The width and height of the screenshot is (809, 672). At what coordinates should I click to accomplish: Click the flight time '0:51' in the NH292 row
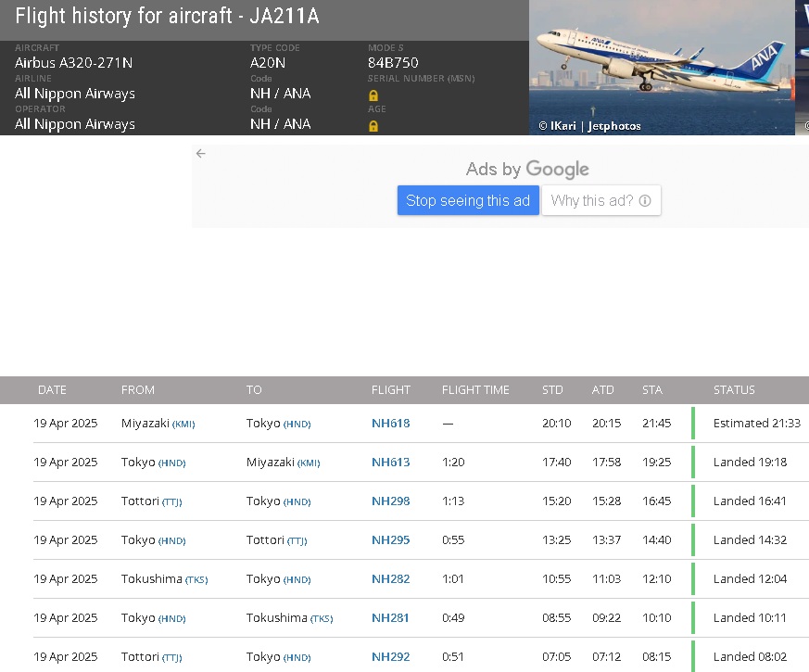(x=453, y=657)
